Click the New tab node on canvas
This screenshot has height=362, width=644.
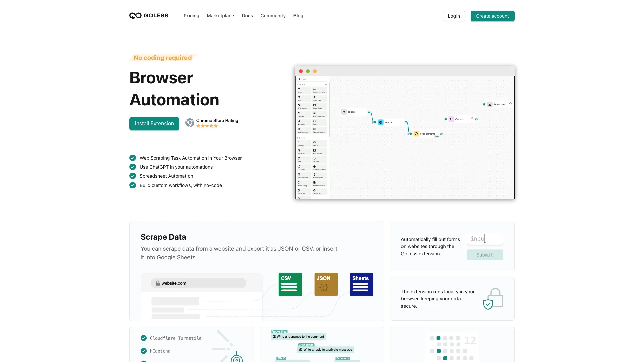(391, 122)
